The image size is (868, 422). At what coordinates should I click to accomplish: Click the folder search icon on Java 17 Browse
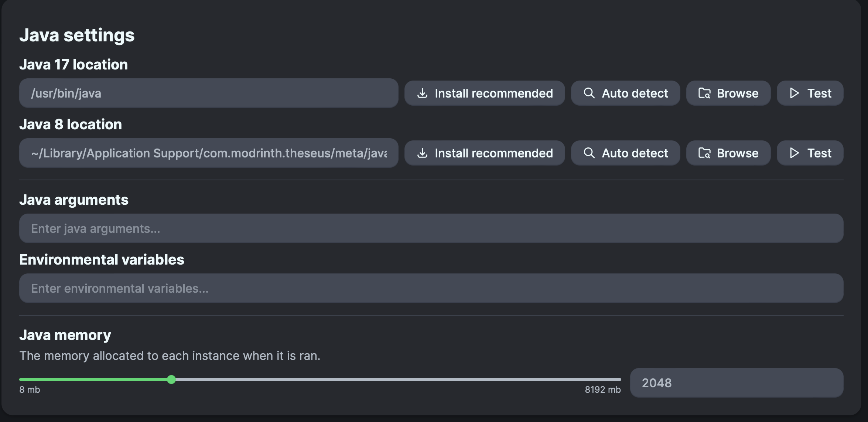click(x=705, y=93)
